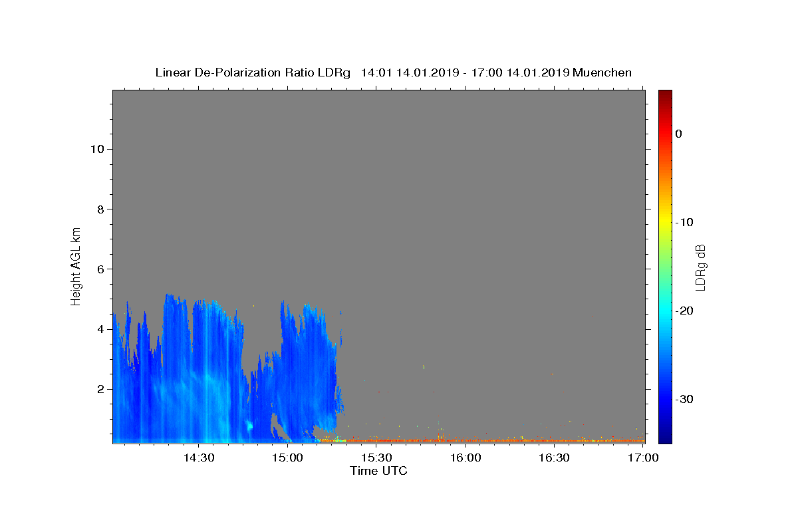This screenshot has width=798, height=532.
Task: Click the colorbar value -30
Action: point(684,399)
